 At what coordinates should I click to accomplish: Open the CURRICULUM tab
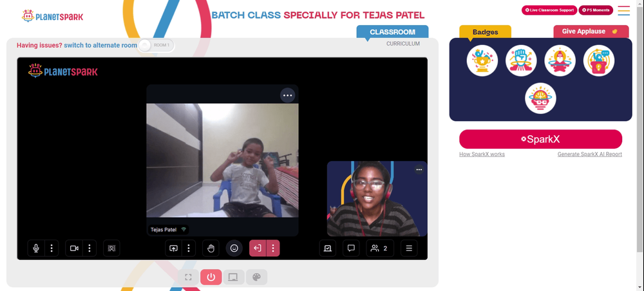click(403, 44)
